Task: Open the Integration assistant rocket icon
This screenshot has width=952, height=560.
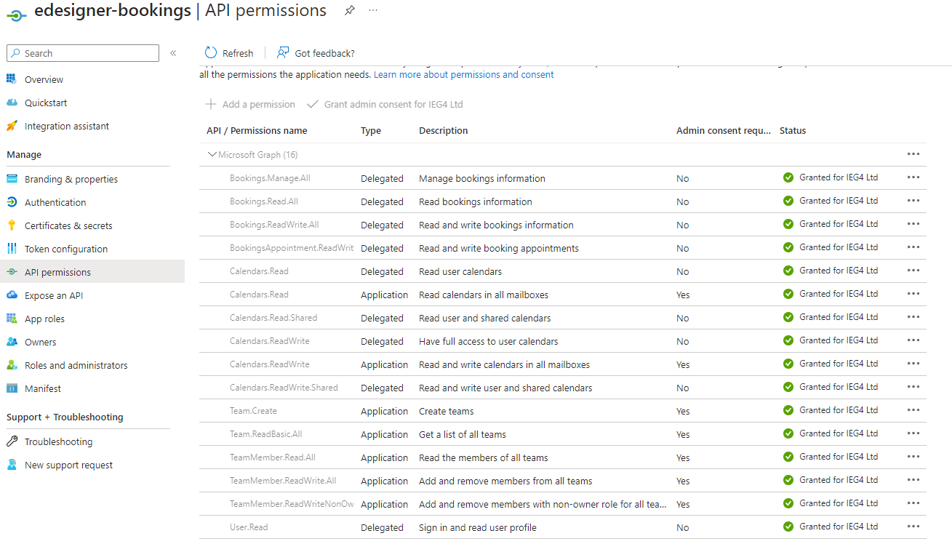Action: click(12, 126)
